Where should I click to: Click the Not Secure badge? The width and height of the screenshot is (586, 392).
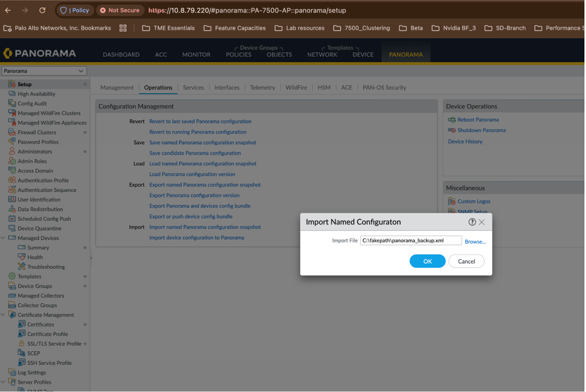coord(120,11)
